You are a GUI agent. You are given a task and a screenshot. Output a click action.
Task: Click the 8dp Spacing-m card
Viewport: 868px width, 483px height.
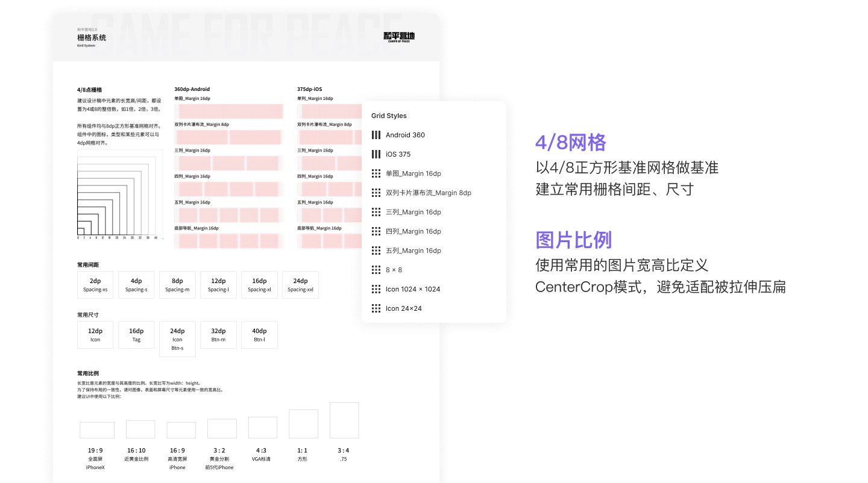tap(177, 285)
